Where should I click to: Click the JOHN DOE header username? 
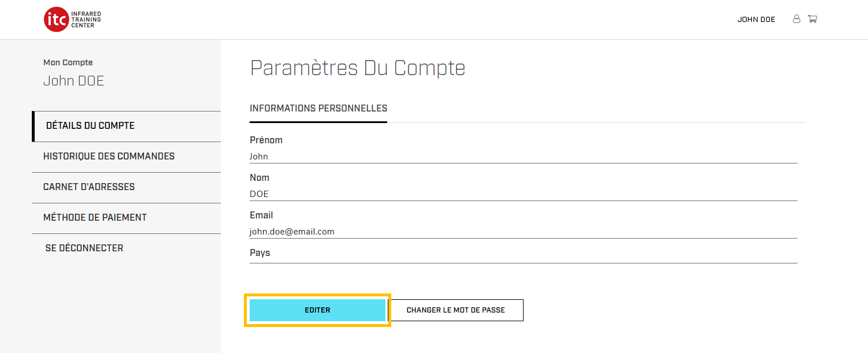(x=756, y=20)
